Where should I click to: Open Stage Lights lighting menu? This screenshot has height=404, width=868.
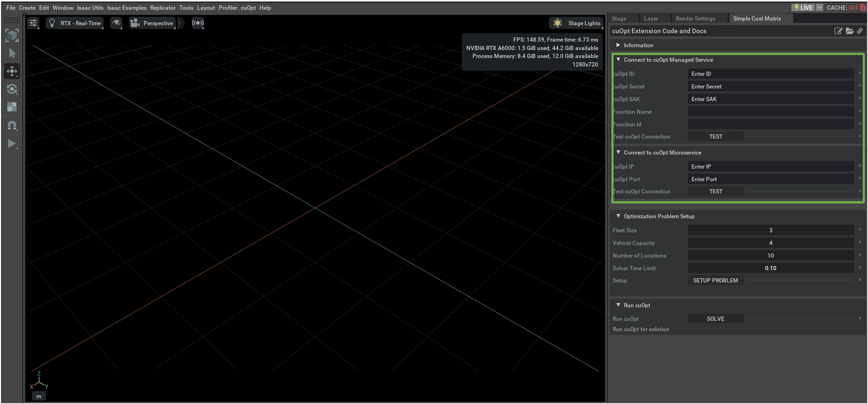584,23
